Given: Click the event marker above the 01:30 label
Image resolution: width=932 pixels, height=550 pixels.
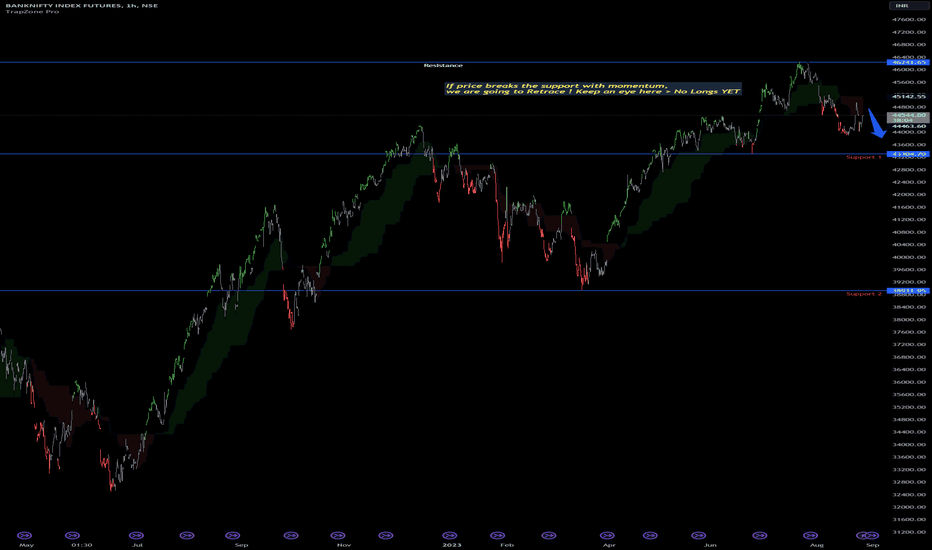Looking at the screenshot, I should (72, 535).
